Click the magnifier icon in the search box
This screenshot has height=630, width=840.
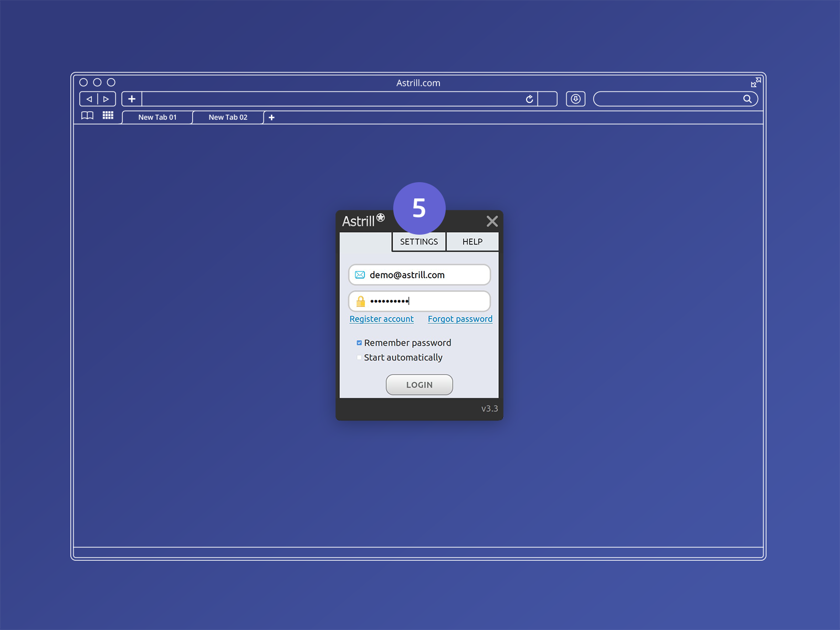pos(747,99)
